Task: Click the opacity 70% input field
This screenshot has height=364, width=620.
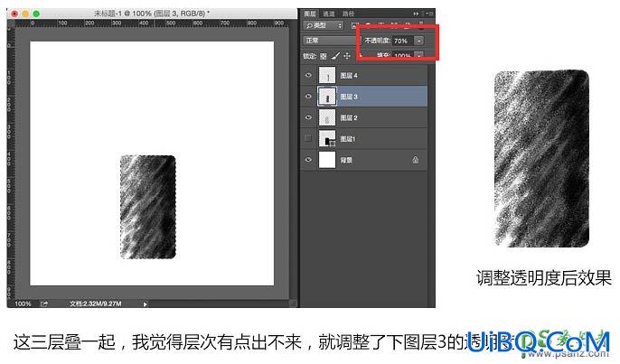Action: coord(403,41)
